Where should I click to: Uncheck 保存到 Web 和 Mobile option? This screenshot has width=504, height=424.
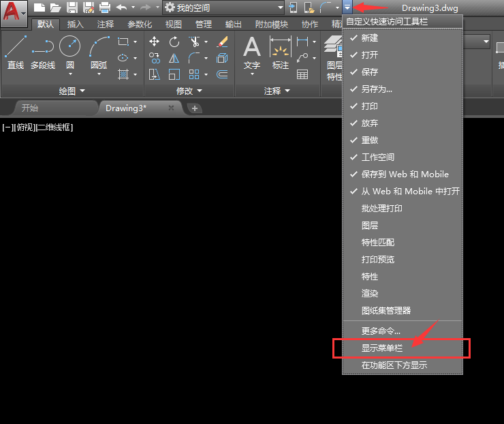point(403,175)
